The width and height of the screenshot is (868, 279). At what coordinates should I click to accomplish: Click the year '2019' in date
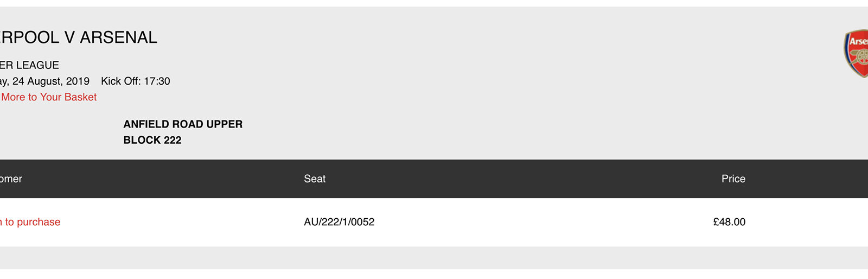pyautogui.click(x=78, y=81)
